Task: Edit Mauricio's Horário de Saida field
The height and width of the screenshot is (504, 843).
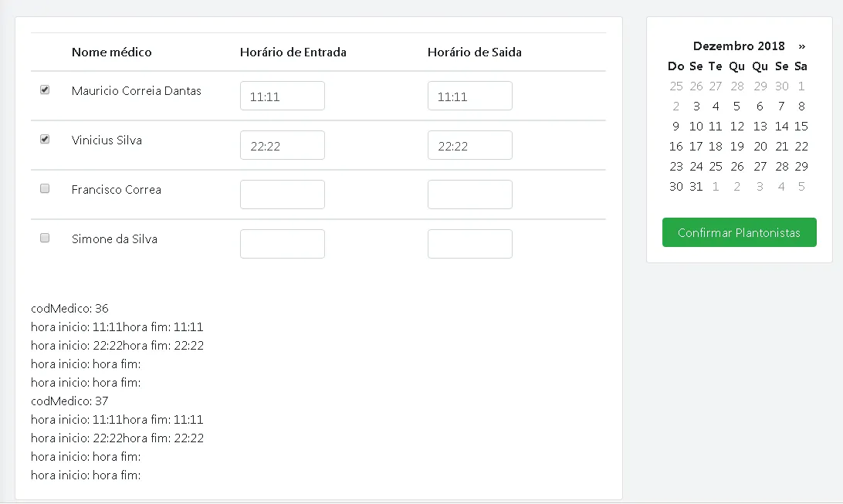Action: click(469, 96)
